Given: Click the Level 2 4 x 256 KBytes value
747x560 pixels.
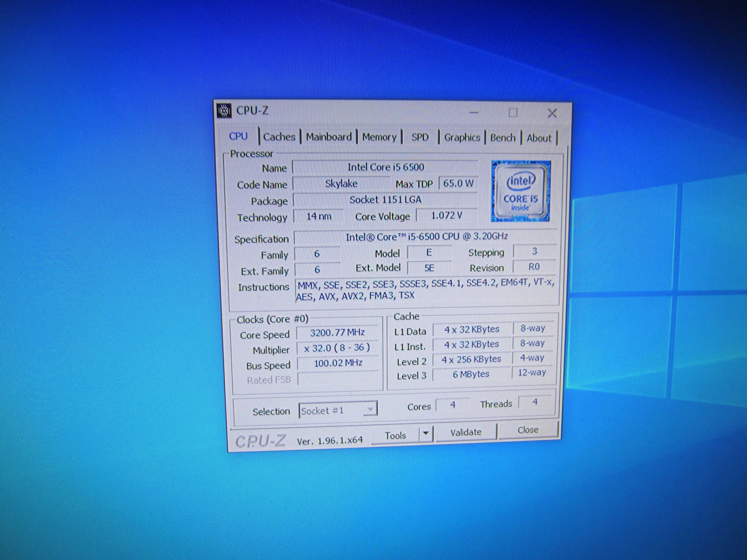Looking at the screenshot, I should tap(472, 359).
